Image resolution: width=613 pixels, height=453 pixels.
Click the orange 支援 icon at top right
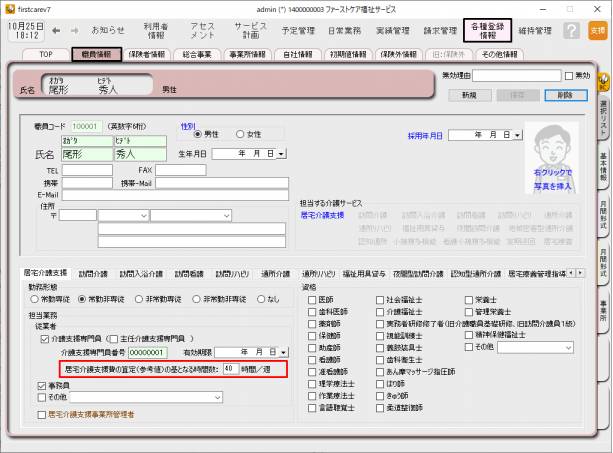tap(597, 31)
